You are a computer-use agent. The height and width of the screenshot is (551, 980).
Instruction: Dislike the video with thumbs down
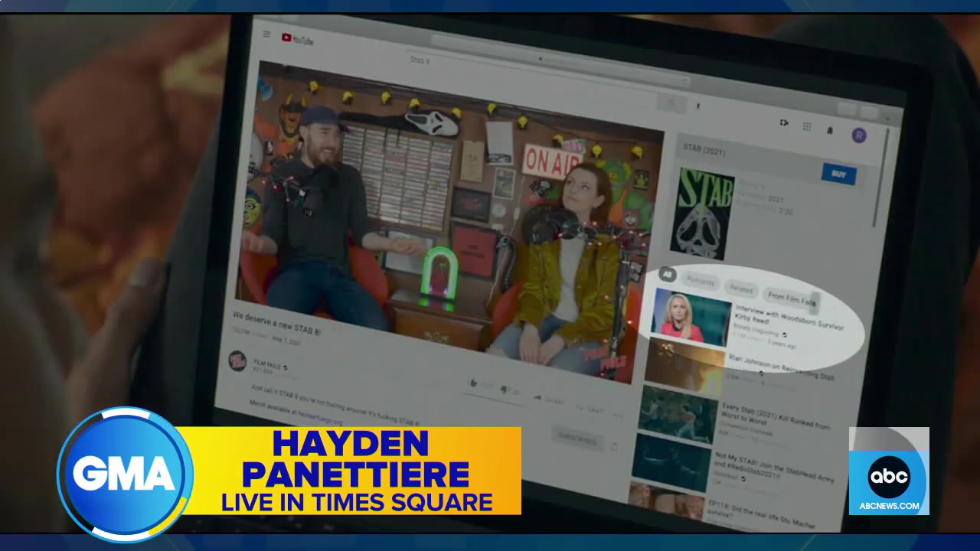(x=505, y=390)
